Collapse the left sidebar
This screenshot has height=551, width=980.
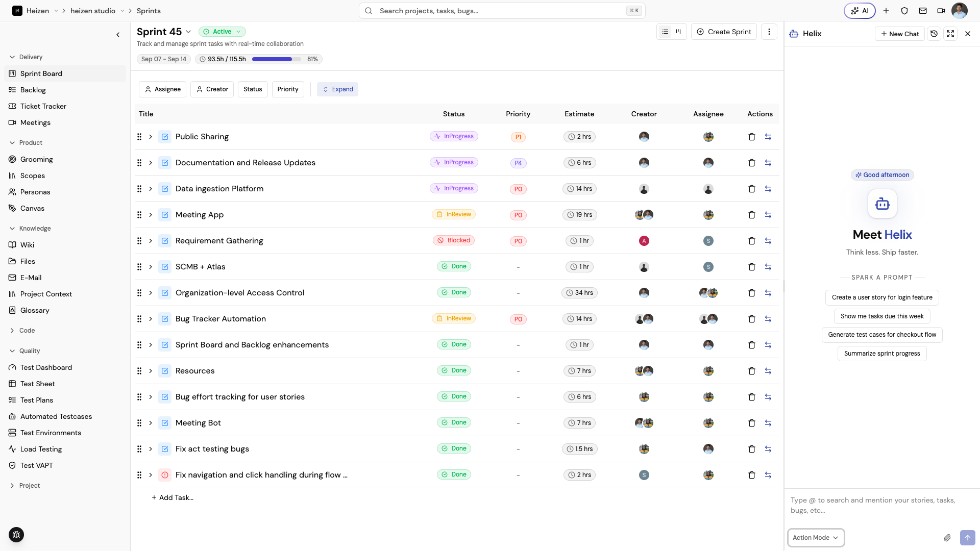point(118,35)
